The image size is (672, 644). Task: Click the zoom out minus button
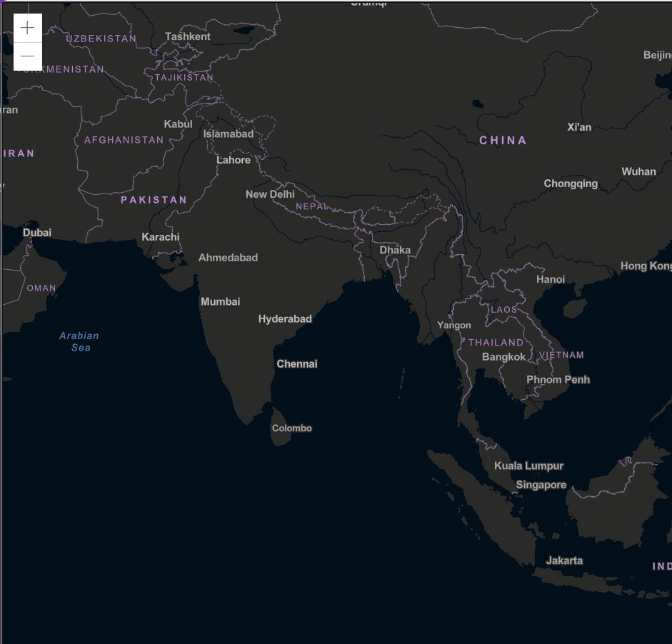pyautogui.click(x=28, y=56)
